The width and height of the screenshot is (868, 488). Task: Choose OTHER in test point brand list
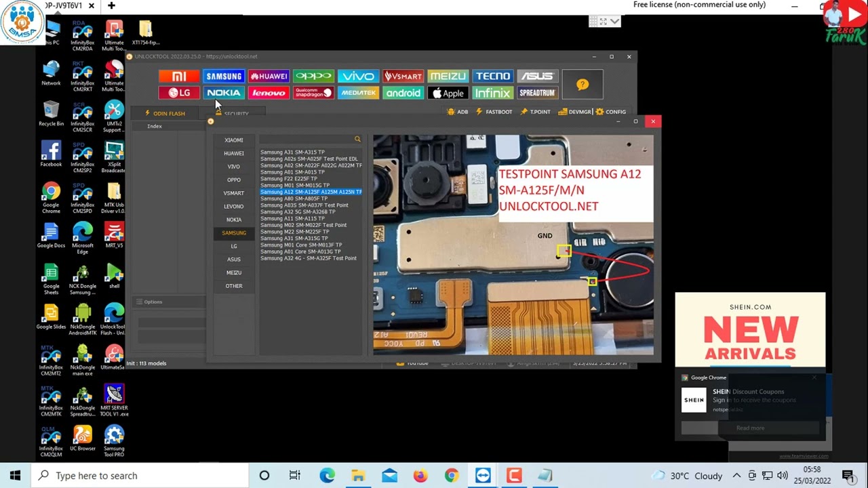pyautogui.click(x=234, y=286)
